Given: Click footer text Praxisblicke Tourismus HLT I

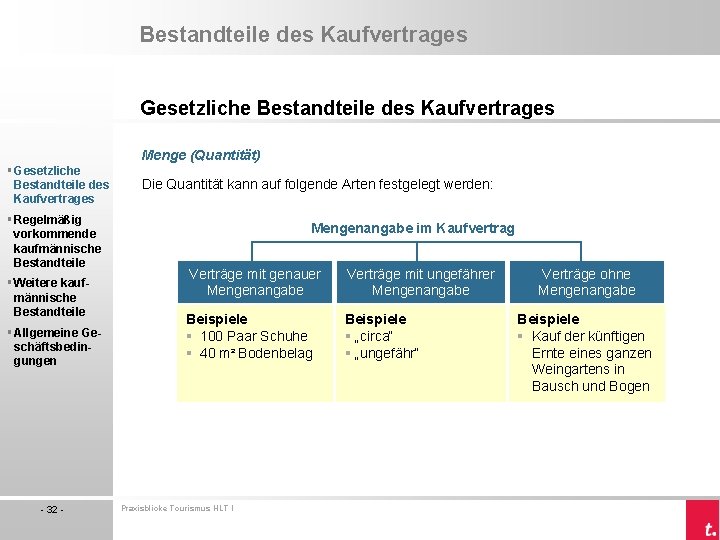Looking at the screenshot, I should (x=178, y=508).
